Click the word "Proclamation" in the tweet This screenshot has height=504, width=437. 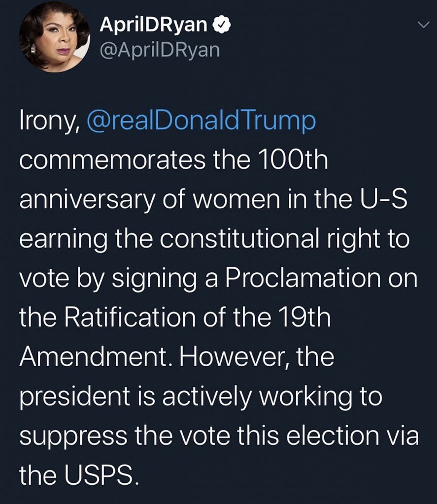click(x=302, y=279)
